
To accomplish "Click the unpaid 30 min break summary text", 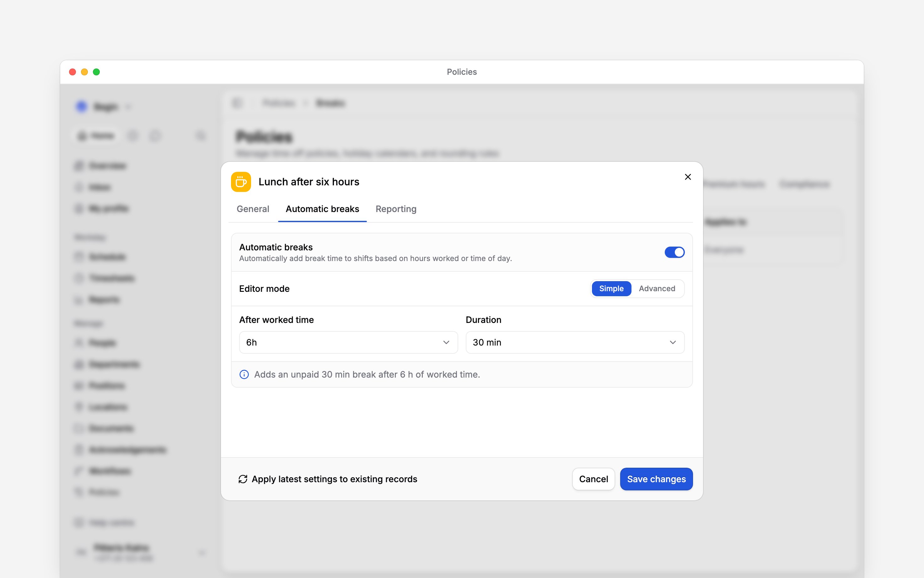I will coord(367,374).
